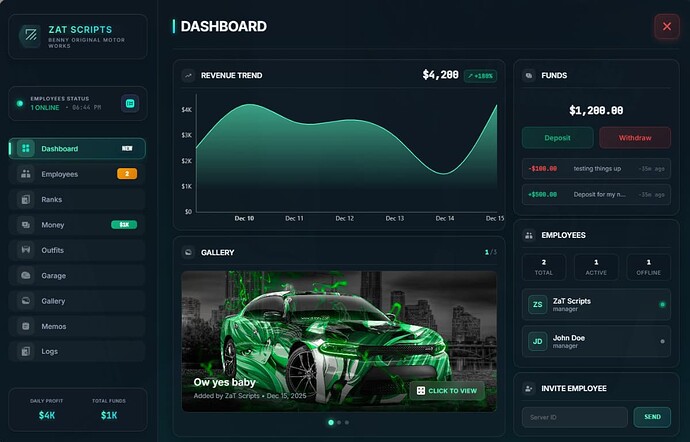Click the Dec 14 chart axis label
The height and width of the screenshot is (442, 690).
coord(445,218)
